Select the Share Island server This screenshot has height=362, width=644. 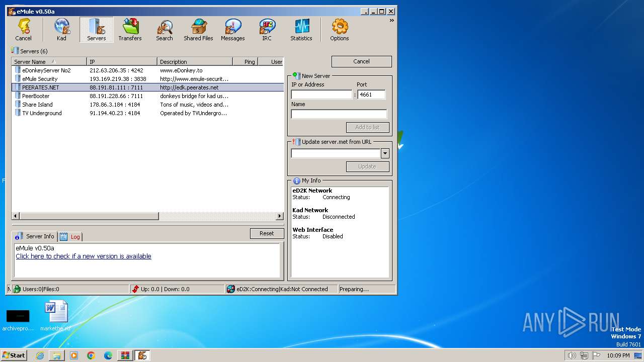coord(147,105)
